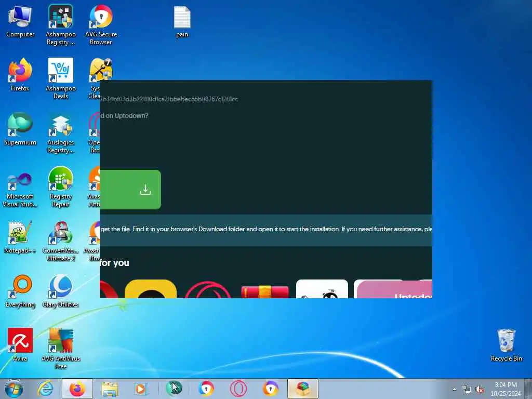Open the Auslogics Registry shortcut

click(60, 132)
